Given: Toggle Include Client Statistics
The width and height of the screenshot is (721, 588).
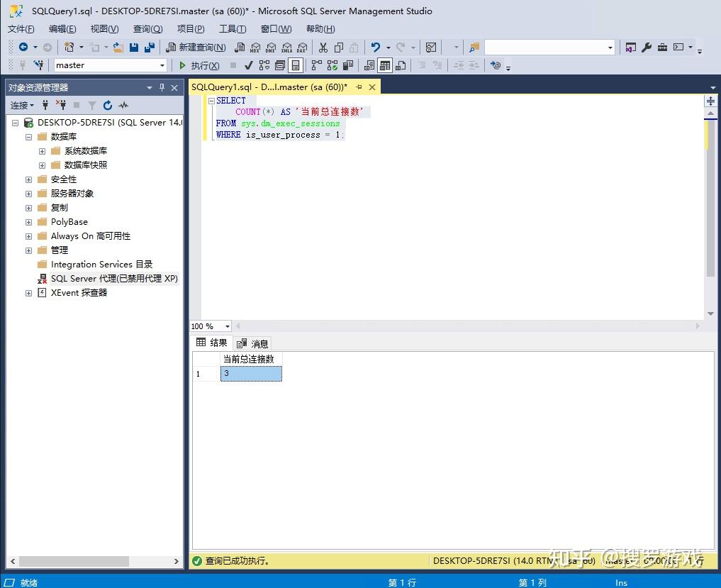Looking at the screenshot, I should coord(348,65).
